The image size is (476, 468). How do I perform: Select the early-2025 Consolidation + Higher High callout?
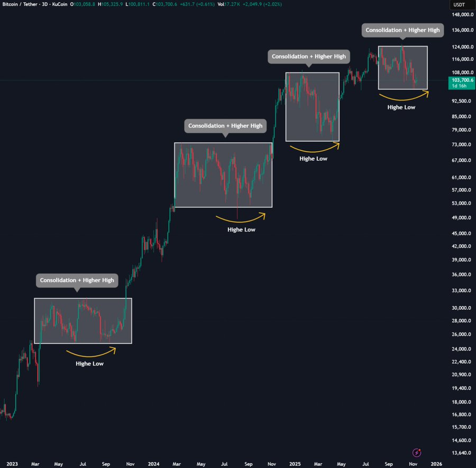pos(309,57)
